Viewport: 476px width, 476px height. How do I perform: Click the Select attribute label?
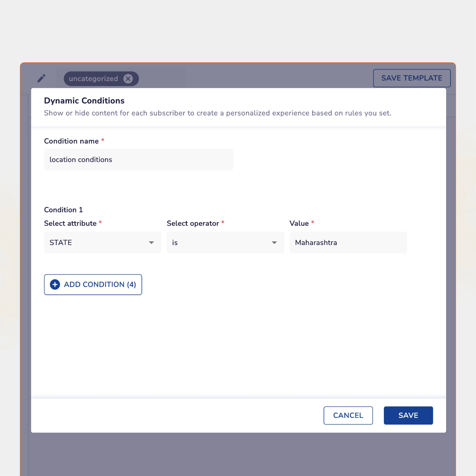pyautogui.click(x=70, y=223)
